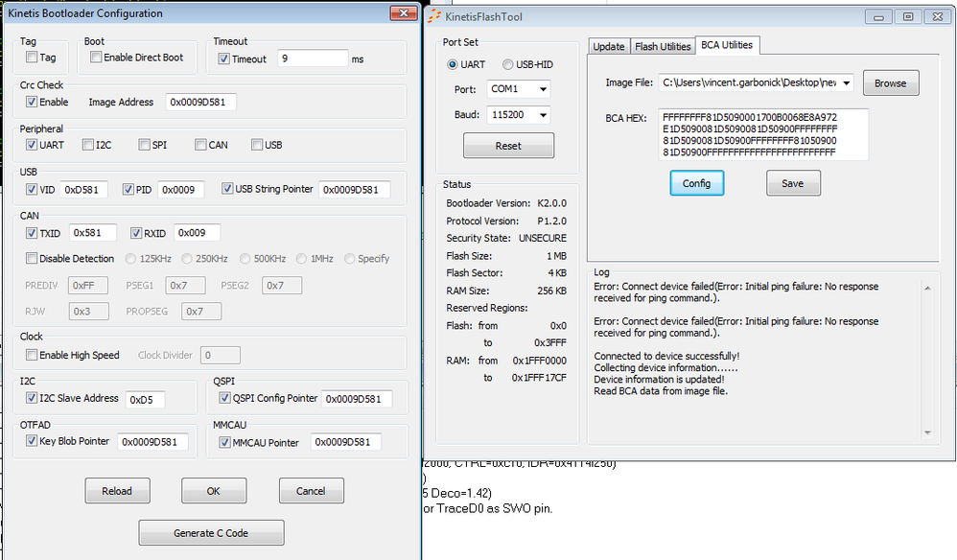This screenshot has width=957, height=560.
Task: Click the KinetisFlashTool title bar icon
Action: pos(434,16)
